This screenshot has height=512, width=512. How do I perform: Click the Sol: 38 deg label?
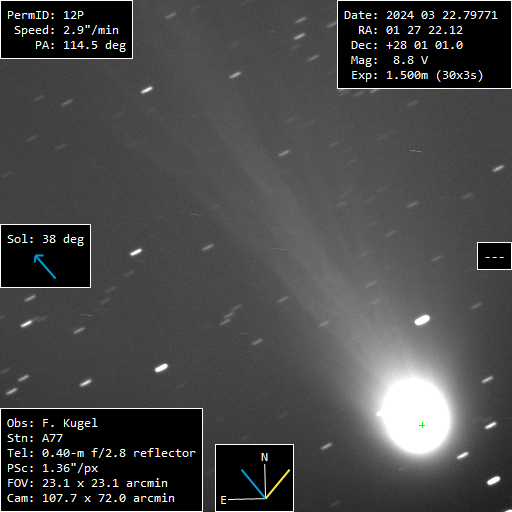[46, 239]
